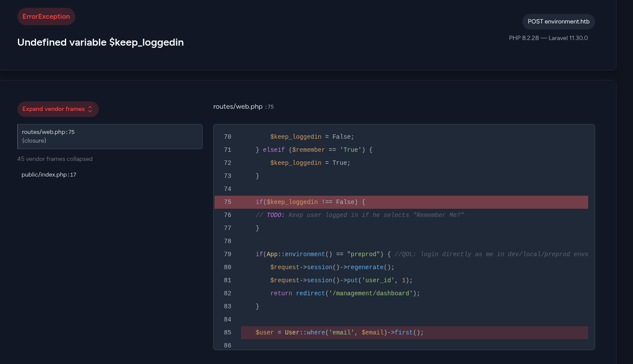Click the '45 vendor frames collapsed' label

click(55, 159)
